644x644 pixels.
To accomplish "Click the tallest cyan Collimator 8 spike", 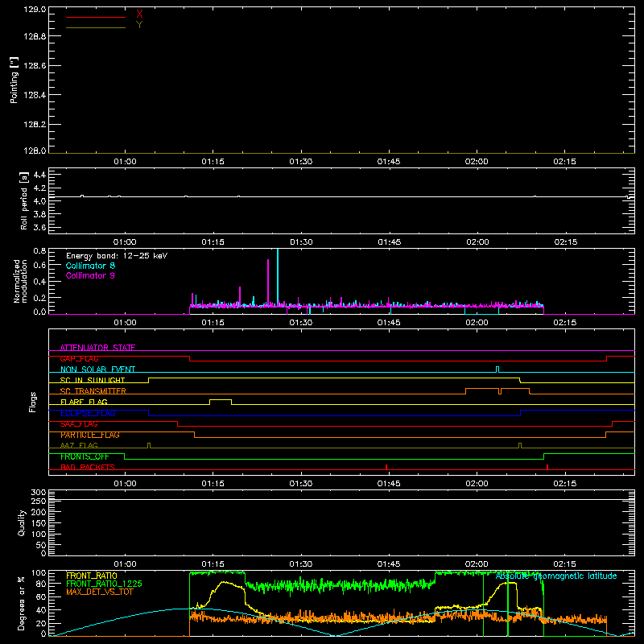I will click(x=278, y=277).
